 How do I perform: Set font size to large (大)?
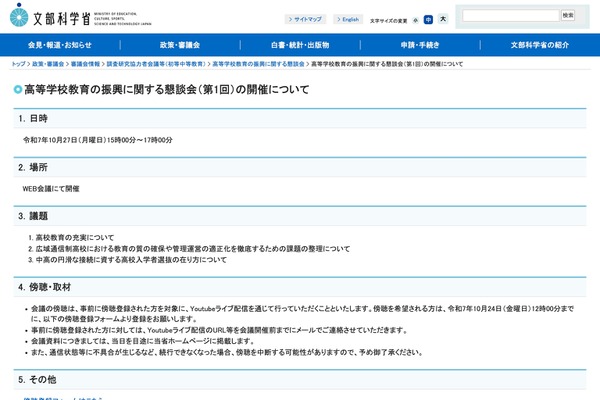coord(443,19)
